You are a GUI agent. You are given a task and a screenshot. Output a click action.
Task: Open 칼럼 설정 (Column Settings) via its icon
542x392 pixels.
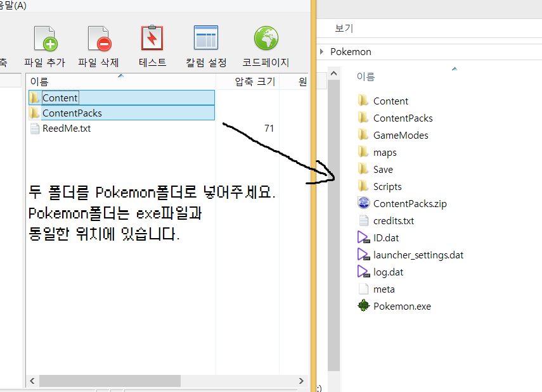[205, 38]
